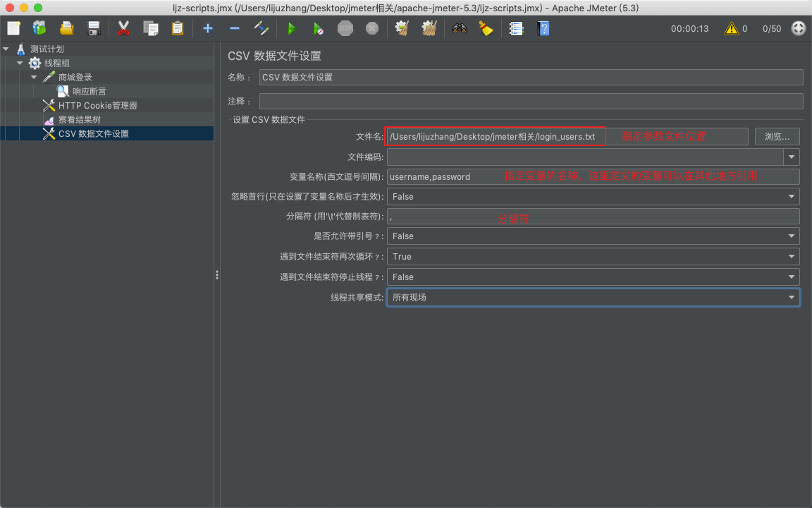Open the 遇到文件结束符再次循环 dropdown
Viewport: 812px width, 508px height.
pyautogui.click(x=593, y=257)
